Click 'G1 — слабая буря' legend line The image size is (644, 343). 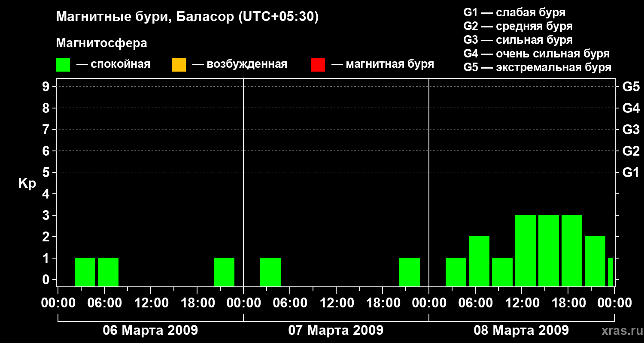(x=514, y=12)
